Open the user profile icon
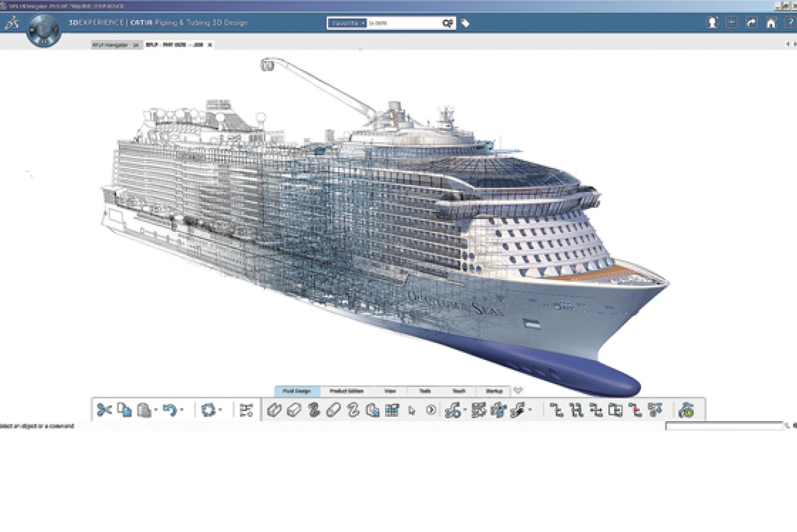 [712, 23]
